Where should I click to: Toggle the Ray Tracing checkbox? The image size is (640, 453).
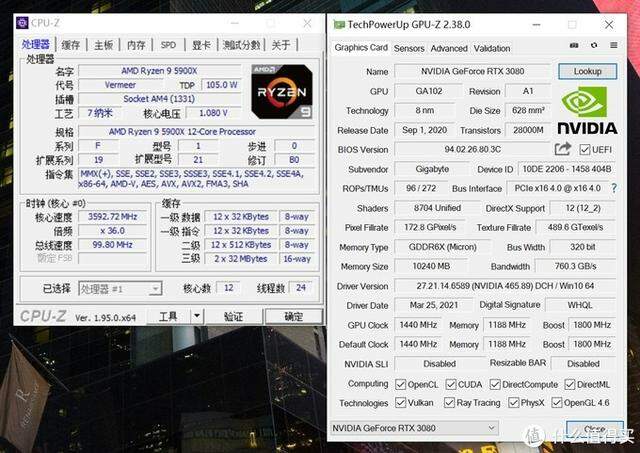pos(449,403)
